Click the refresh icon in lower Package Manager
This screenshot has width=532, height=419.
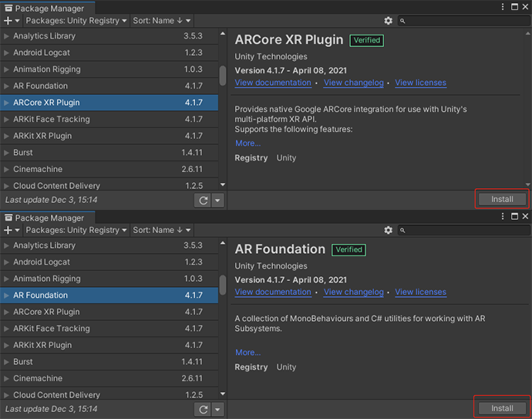click(x=203, y=410)
